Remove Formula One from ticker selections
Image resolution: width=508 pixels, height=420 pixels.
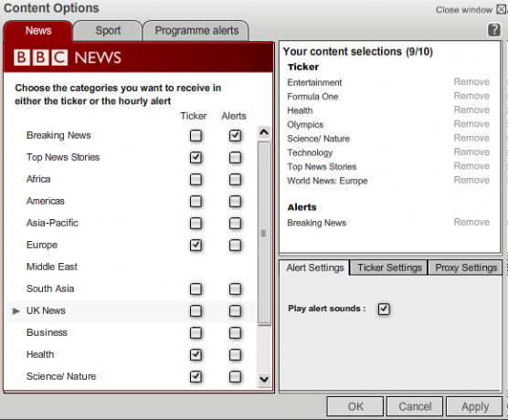(471, 96)
